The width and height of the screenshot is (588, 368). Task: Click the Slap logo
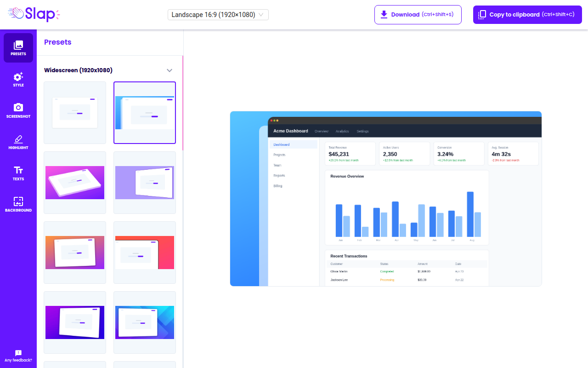pyautogui.click(x=34, y=14)
